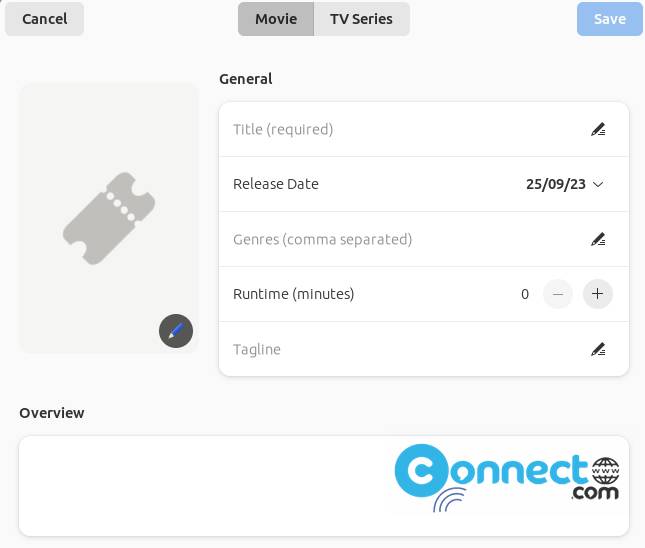Click the edit pencil icon in Title row
This screenshot has height=548, width=645.
click(598, 130)
